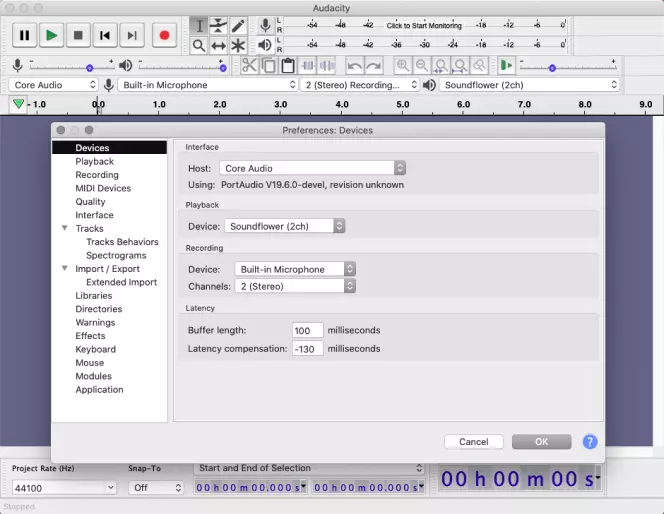Viewport: 664px width, 514px height.
Task: Select Effects in preferences list
Action: [x=90, y=336]
